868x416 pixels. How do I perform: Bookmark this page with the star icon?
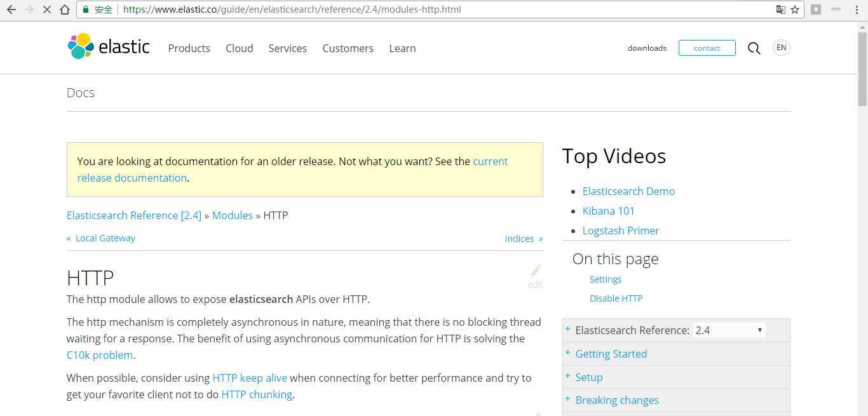[794, 10]
